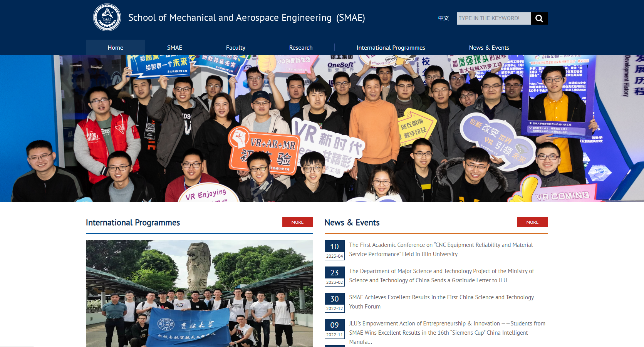Switch language via the 中文 link

[443, 18]
